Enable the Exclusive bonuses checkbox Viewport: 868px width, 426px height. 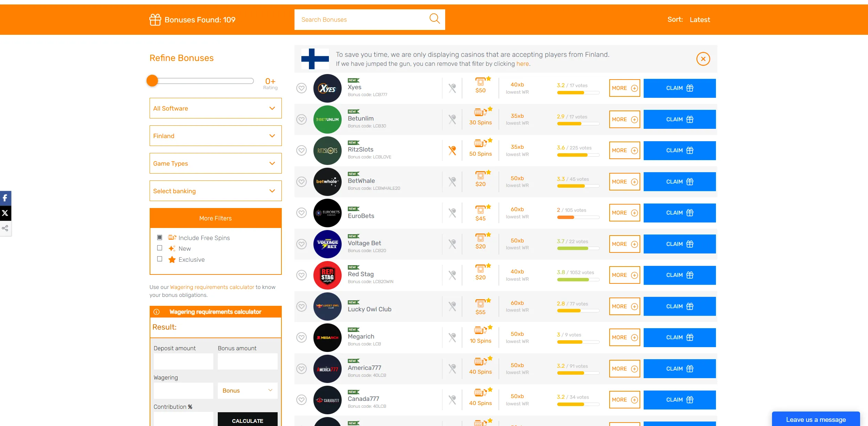(x=160, y=259)
